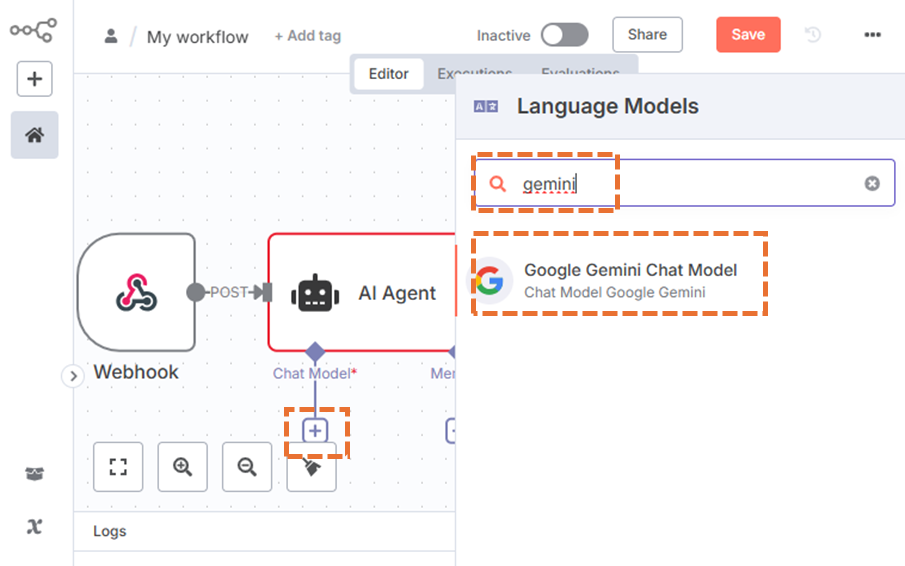Click the personal owner user icon
Viewport: 905px width, 566px height.
tap(111, 36)
